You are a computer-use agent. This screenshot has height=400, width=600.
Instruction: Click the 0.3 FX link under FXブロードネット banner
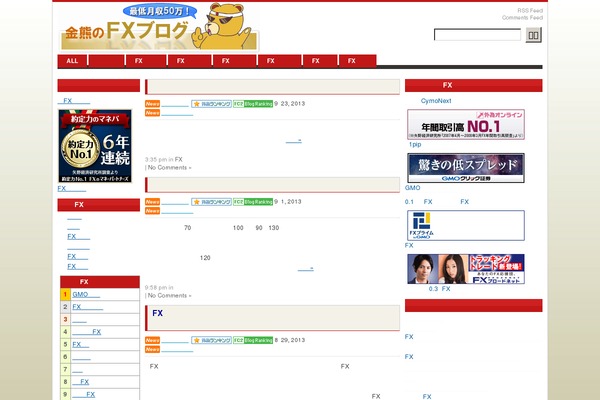pos(439,289)
